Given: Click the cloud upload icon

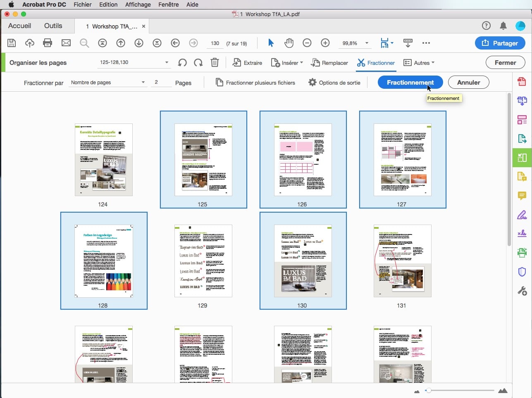Looking at the screenshot, I should click(x=30, y=43).
